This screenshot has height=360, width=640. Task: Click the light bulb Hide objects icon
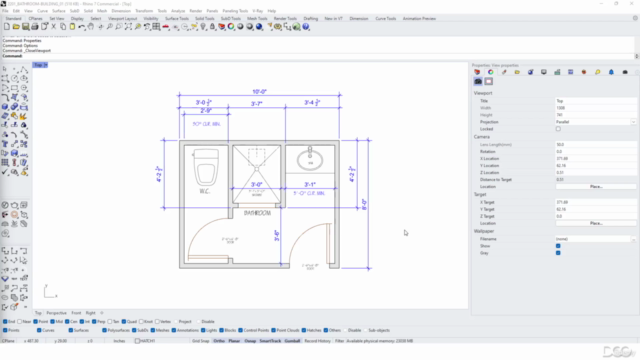pyautogui.click(x=203, y=27)
